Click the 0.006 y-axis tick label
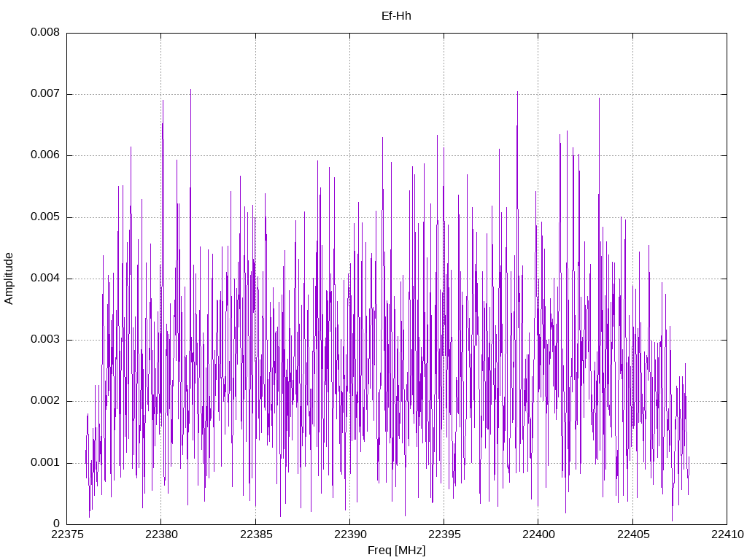Viewport: 747px width, 560px height. pos(45,155)
